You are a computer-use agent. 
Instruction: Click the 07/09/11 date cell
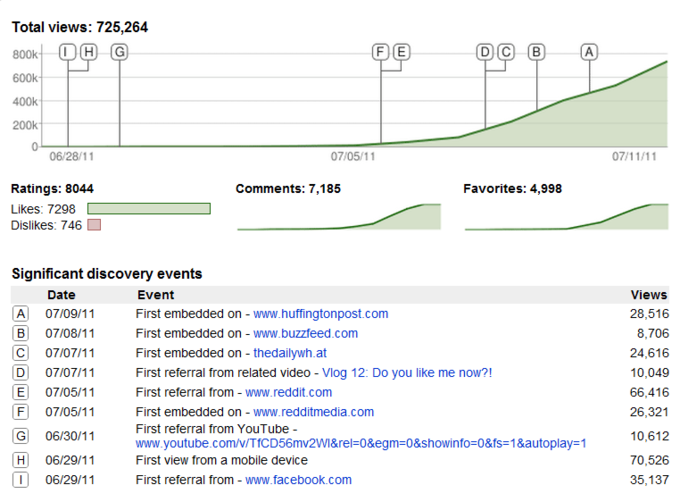click(x=70, y=314)
